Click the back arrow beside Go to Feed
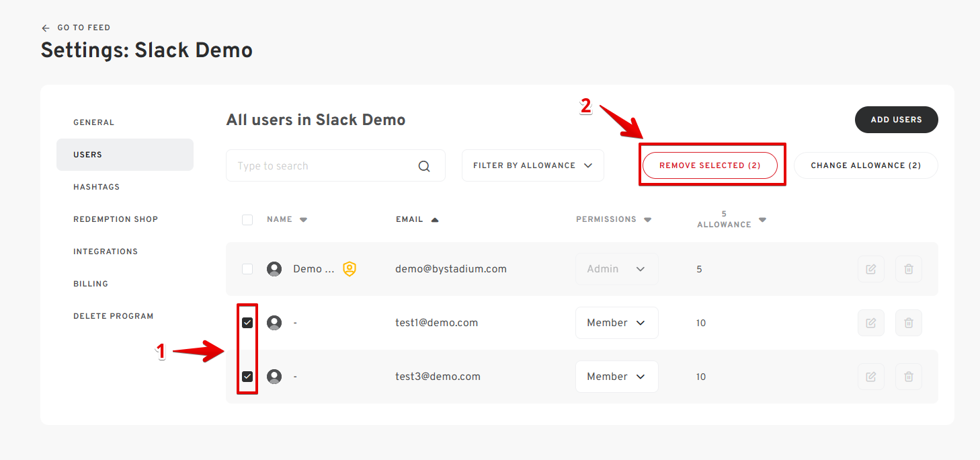980x460 pixels. [x=46, y=28]
